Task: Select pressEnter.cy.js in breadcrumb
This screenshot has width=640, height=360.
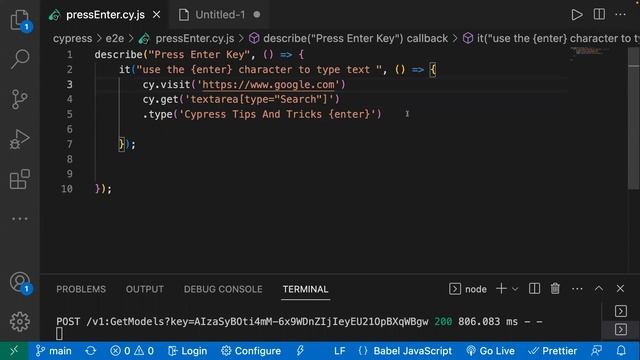Action: [x=195, y=38]
